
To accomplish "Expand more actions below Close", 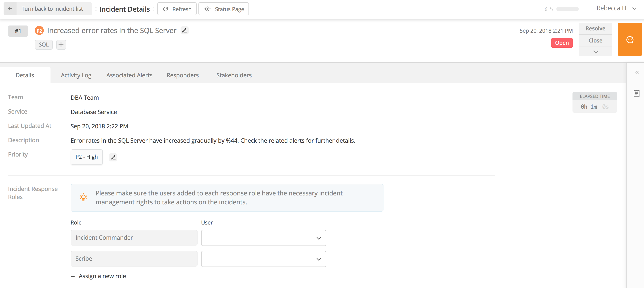I will (596, 52).
